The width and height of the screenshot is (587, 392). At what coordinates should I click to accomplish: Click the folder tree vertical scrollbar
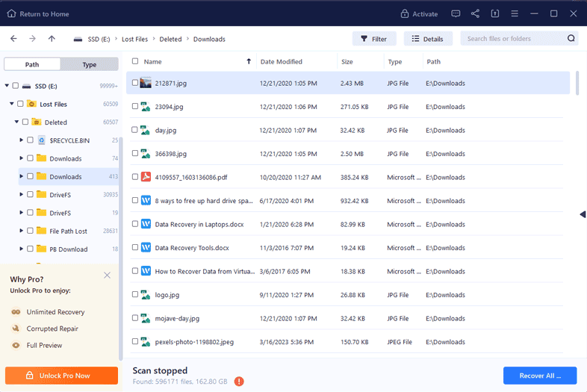(120, 249)
